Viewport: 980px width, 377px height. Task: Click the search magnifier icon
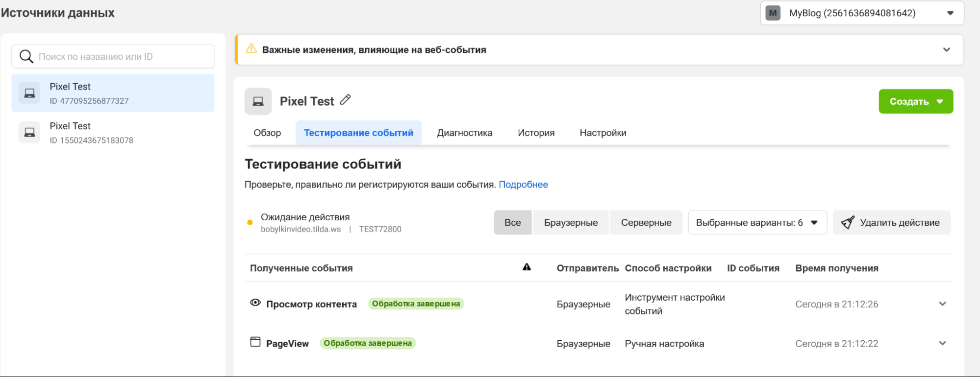(x=26, y=56)
